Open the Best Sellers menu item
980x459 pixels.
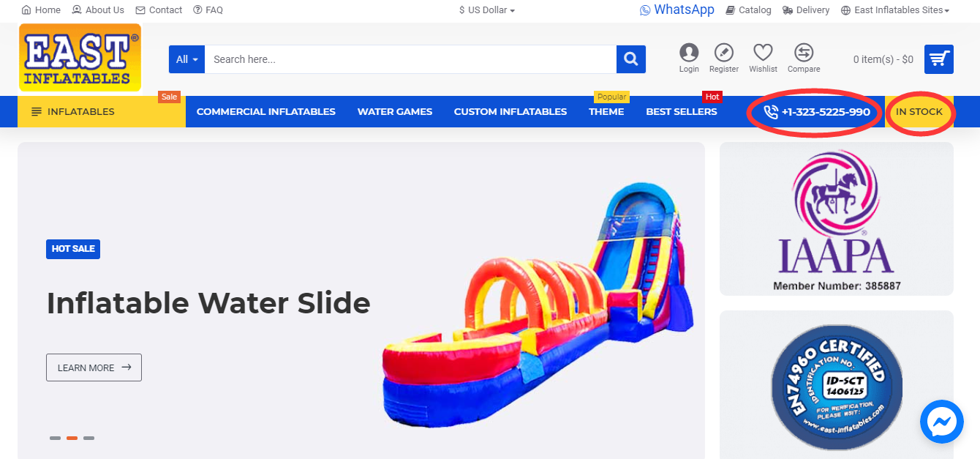pos(682,112)
